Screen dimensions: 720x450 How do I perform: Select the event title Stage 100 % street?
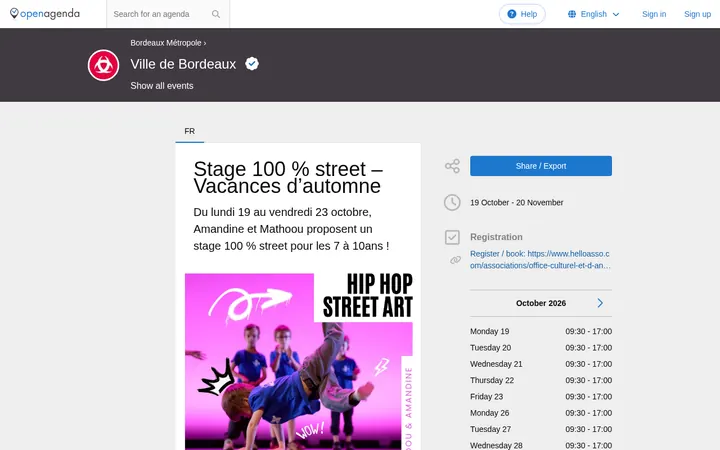point(288,177)
